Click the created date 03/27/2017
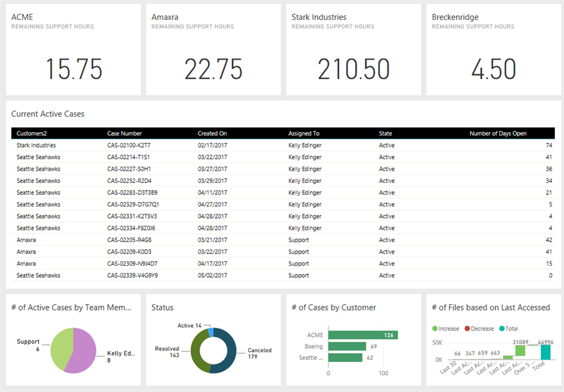 [x=212, y=169]
